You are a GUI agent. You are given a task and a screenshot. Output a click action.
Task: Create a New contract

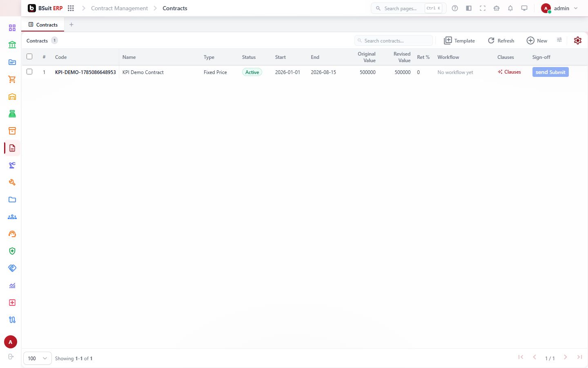(x=537, y=40)
